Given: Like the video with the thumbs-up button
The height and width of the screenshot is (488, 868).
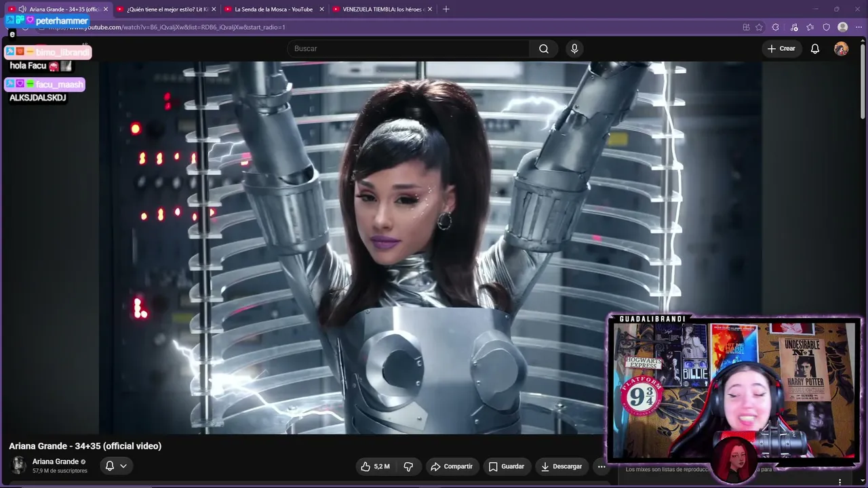Looking at the screenshot, I should (x=375, y=466).
